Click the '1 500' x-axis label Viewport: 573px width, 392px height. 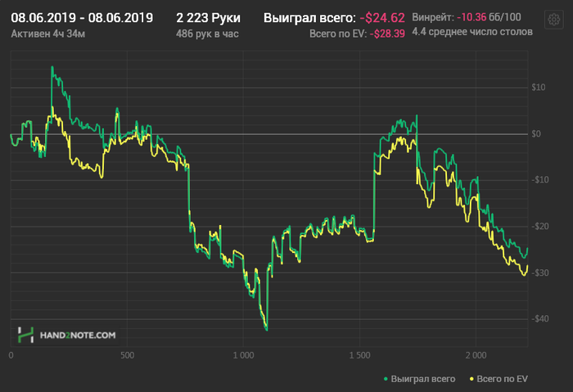click(359, 355)
